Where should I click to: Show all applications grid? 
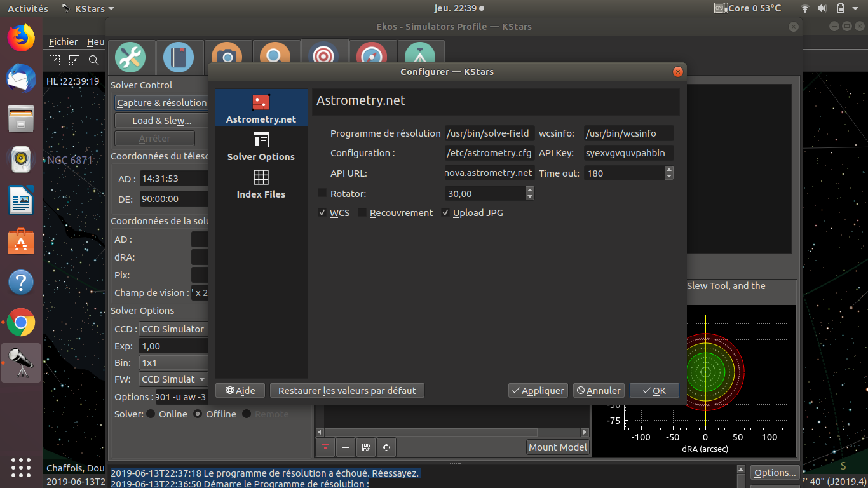21,467
